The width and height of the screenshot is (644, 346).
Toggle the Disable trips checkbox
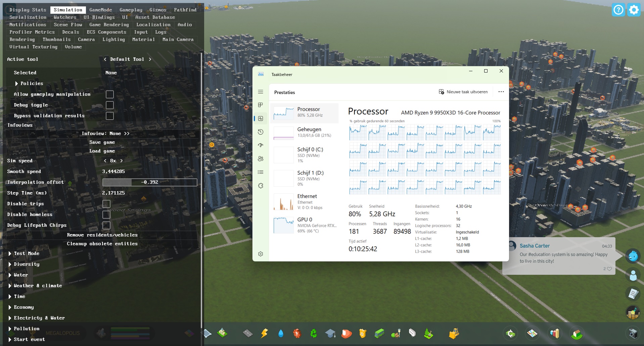click(106, 204)
